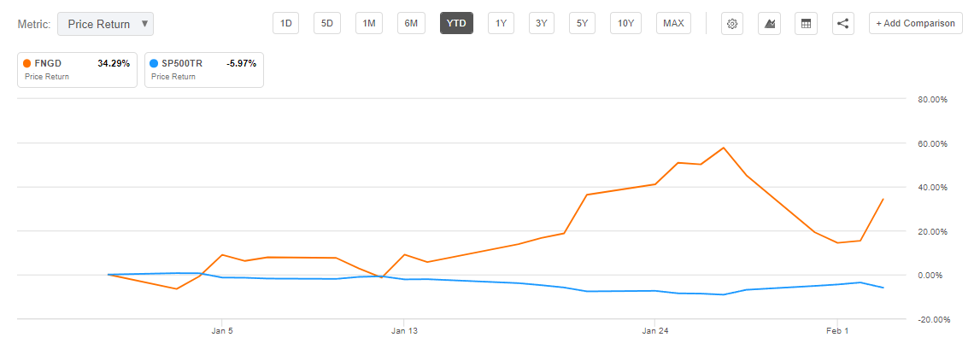This screenshot has width=980, height=349.
Task: Select the MAX time range
Action: point(673,24)
